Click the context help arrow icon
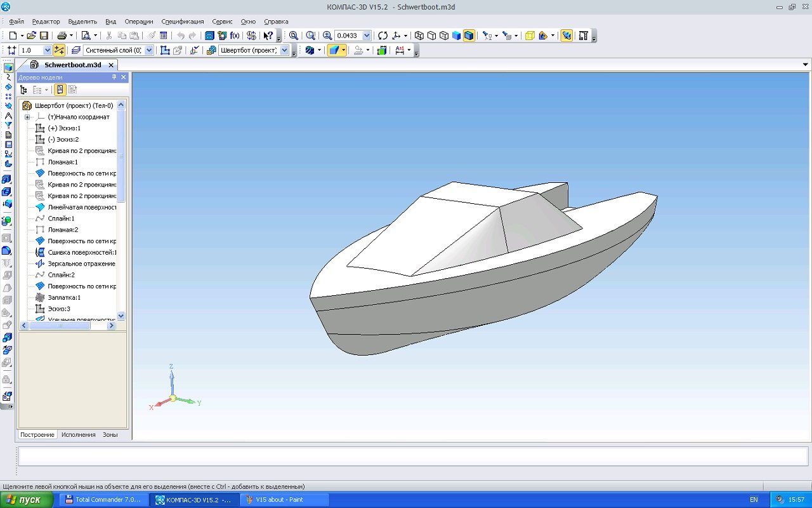Screen dimensions: 812x508 pos(268,36)
